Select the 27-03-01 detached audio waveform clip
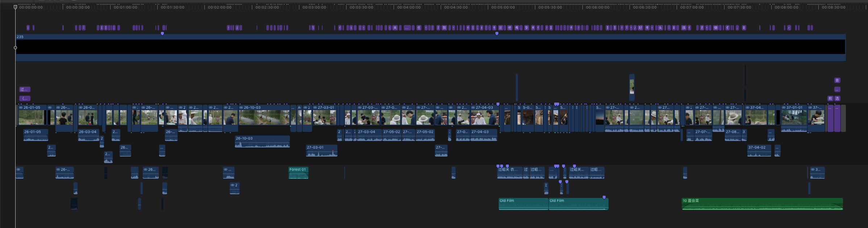Image resolution: width=868 pixels, height=228 pixels. [x=321, y=151]
